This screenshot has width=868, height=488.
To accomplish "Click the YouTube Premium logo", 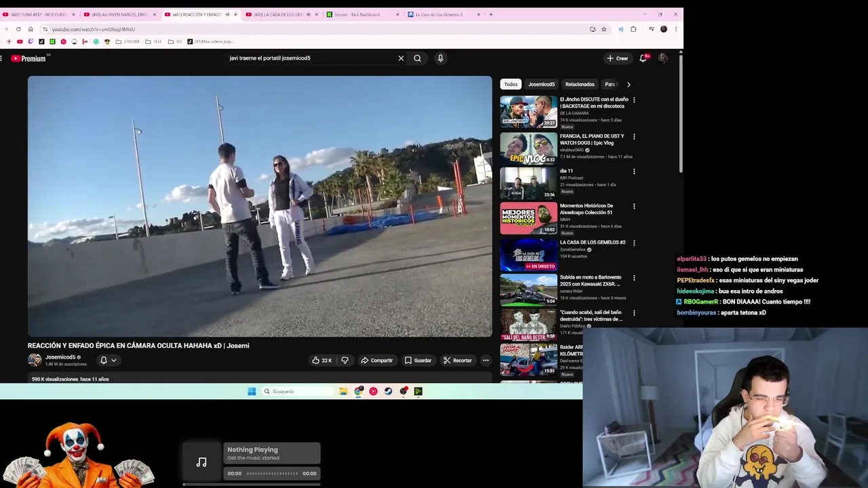I will pos(28,59).
